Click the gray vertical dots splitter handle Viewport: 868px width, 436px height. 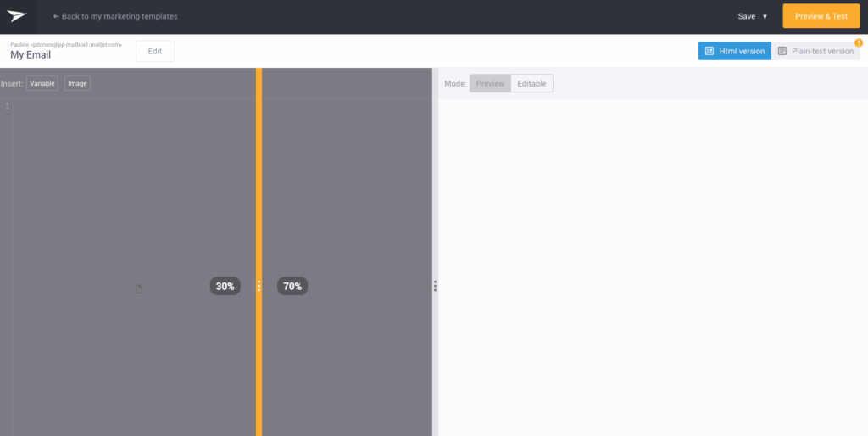point(435,287)
